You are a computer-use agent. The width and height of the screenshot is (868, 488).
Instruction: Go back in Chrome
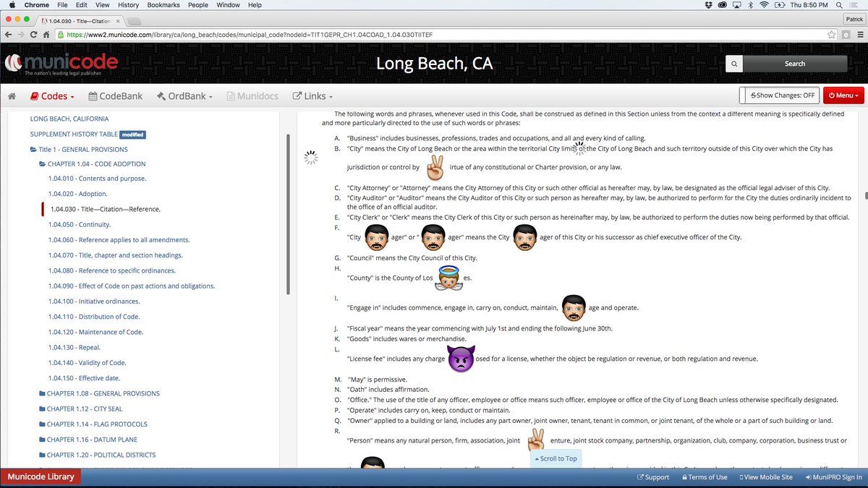tap(9, 34)
